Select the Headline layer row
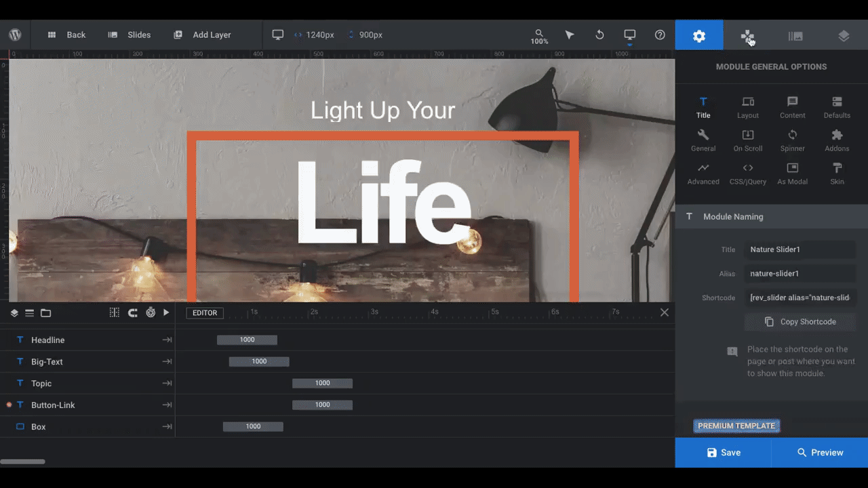 tap(87, 340)
